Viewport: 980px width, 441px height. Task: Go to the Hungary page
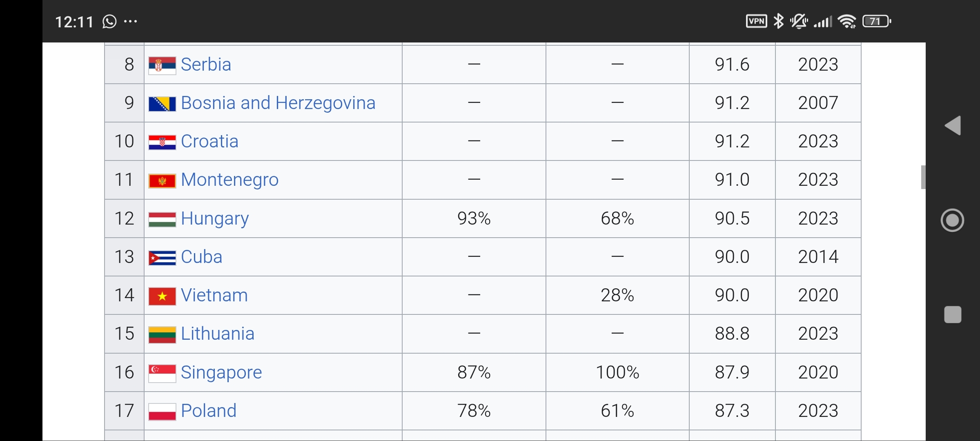pyautogui.click(x=215, y=218)
